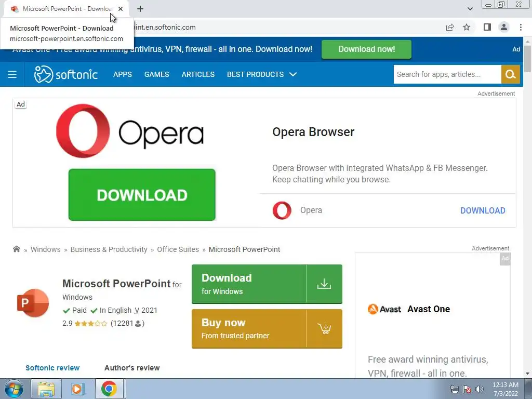Click the Chrome taskbar icon

click(109, 389)
